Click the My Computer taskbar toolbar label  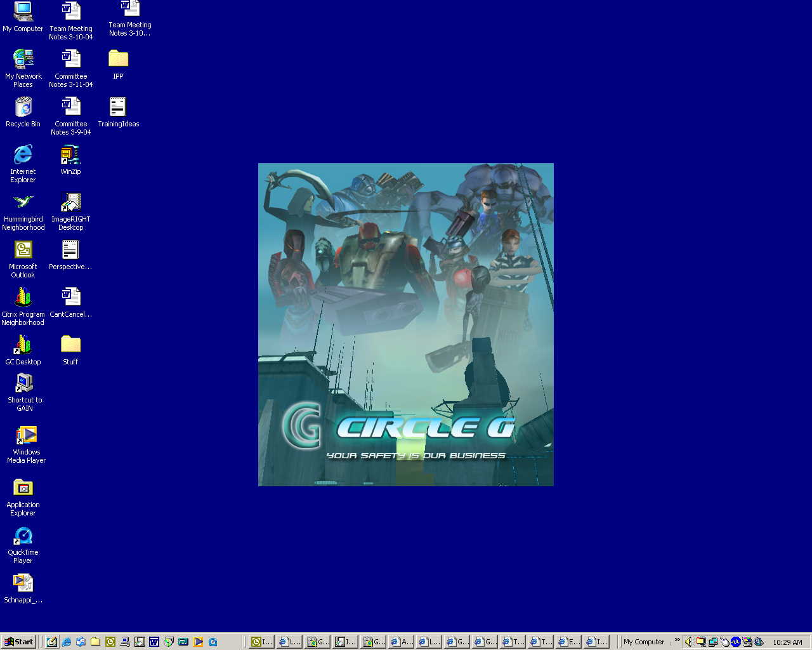point(643,642)
